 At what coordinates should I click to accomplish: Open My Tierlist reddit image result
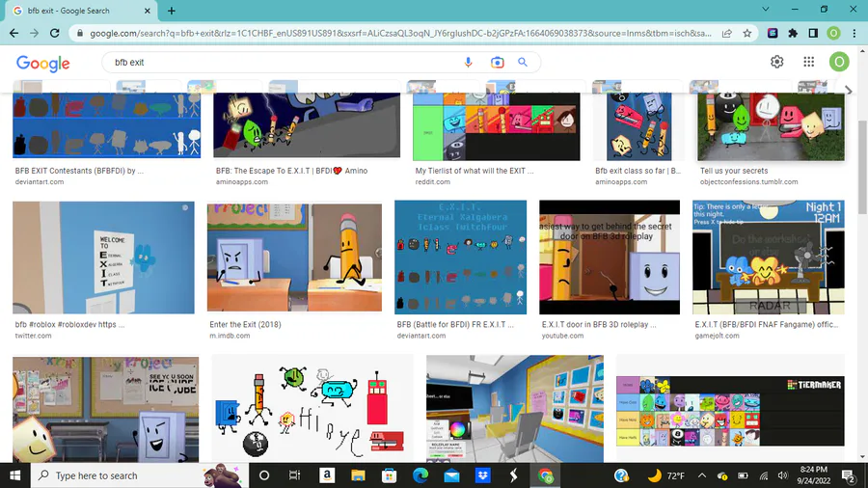click(x=497, y=126)
